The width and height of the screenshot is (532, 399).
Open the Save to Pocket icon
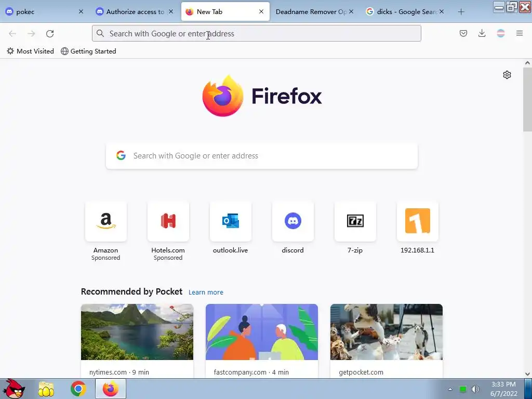(x=463, y=33)
